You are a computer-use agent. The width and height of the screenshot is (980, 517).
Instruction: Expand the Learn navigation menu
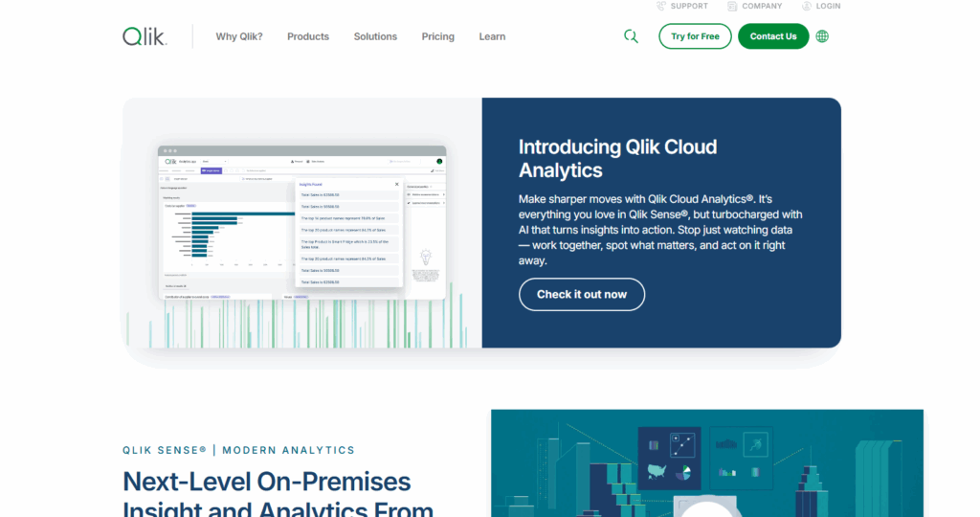coord(492,36)
